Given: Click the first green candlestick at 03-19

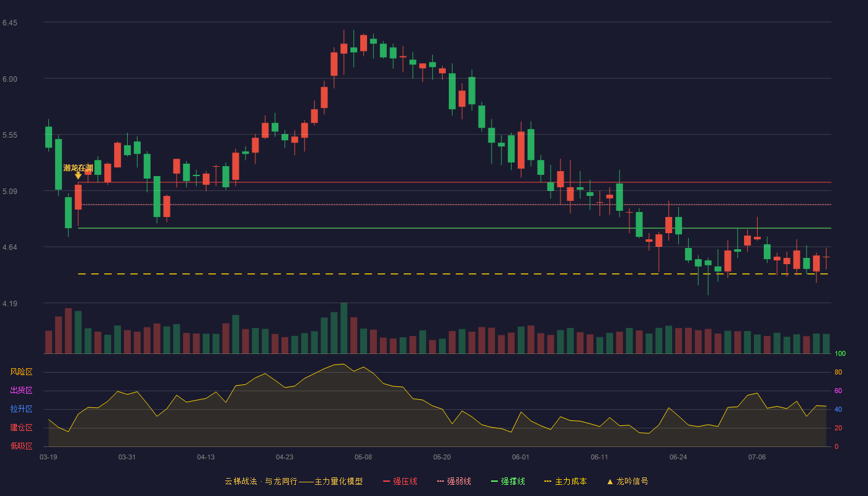Looking at the screenshot, I should pos(48,137).
